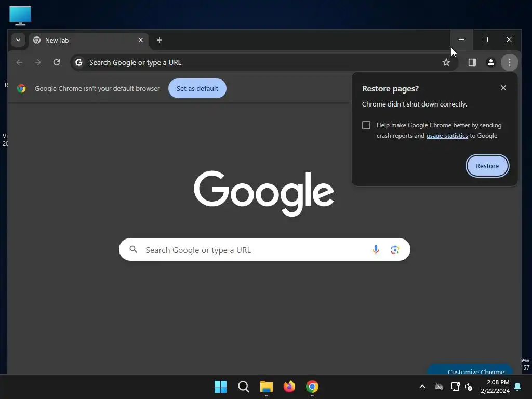Search by image with Google Lens icon
Image resolution: width=532 pixels, height=399 pixels.
395,250
